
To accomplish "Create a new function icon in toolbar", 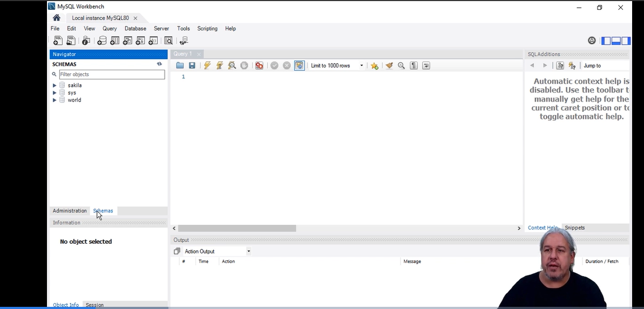I will [x=153, y=41].
